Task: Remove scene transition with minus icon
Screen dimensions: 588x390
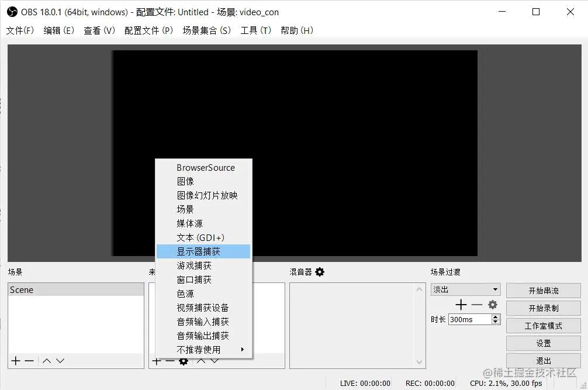Action: pos(476,305)
